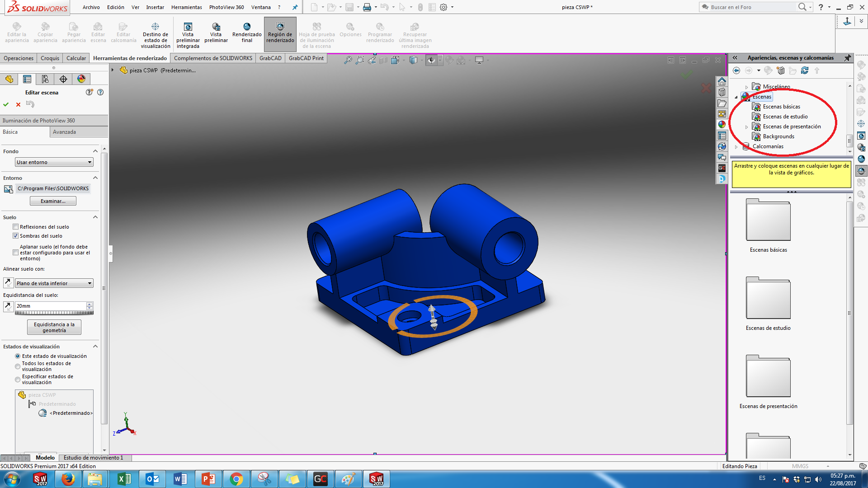Undo changes in Editar escena panel
This screenshot has height=488, width=868.
pyautogui.click(x=30, y=104)
